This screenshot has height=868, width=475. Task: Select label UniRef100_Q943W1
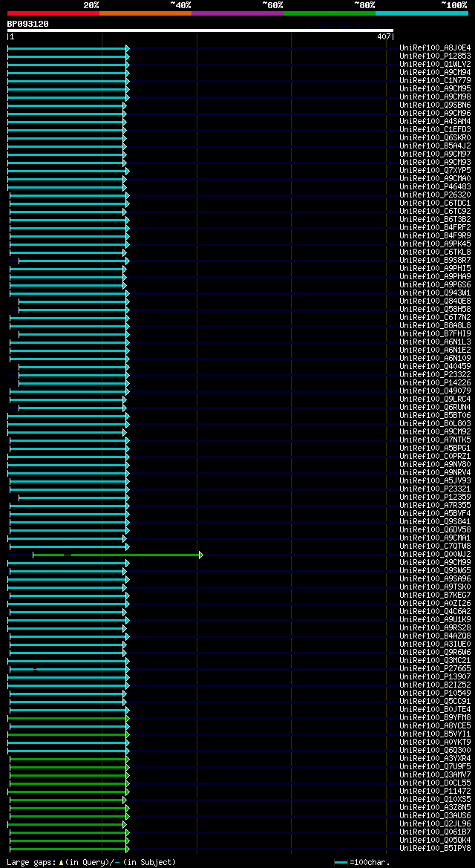point(435,293)
